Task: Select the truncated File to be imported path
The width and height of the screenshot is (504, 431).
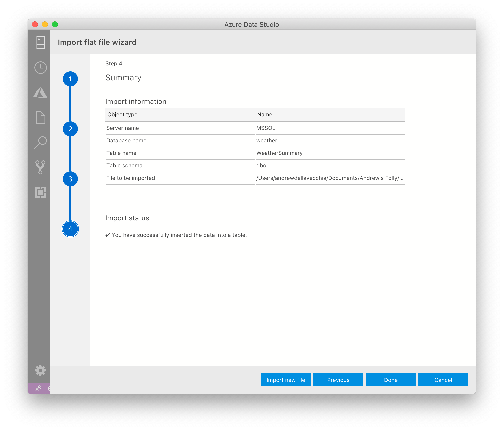Action: click(330, 178)
